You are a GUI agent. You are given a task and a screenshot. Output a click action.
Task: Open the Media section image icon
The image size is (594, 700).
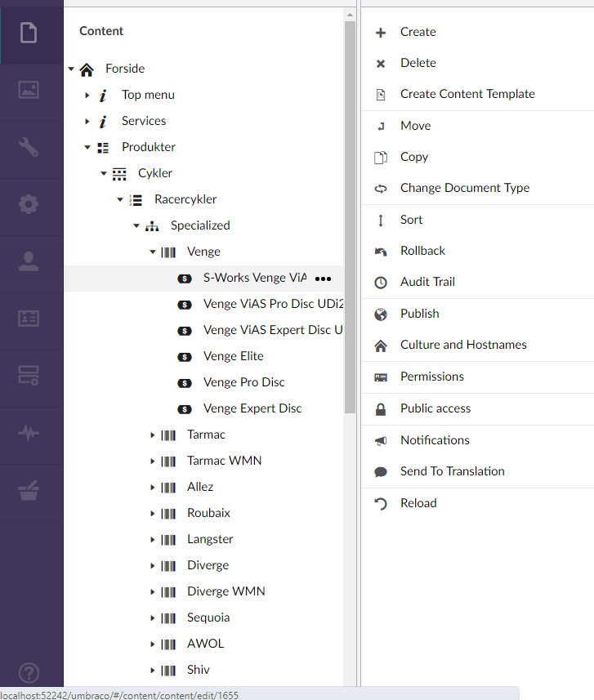pos(29,90)
